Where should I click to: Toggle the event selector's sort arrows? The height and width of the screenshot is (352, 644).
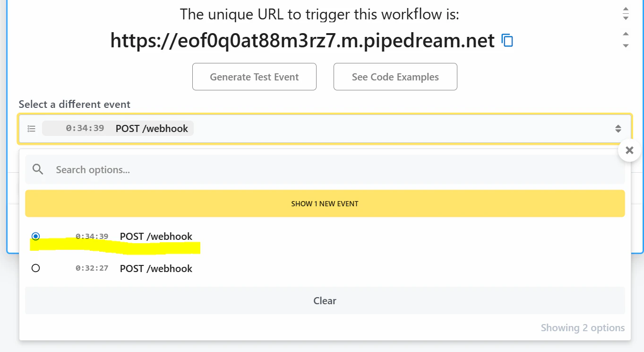[x=618, y=129]
